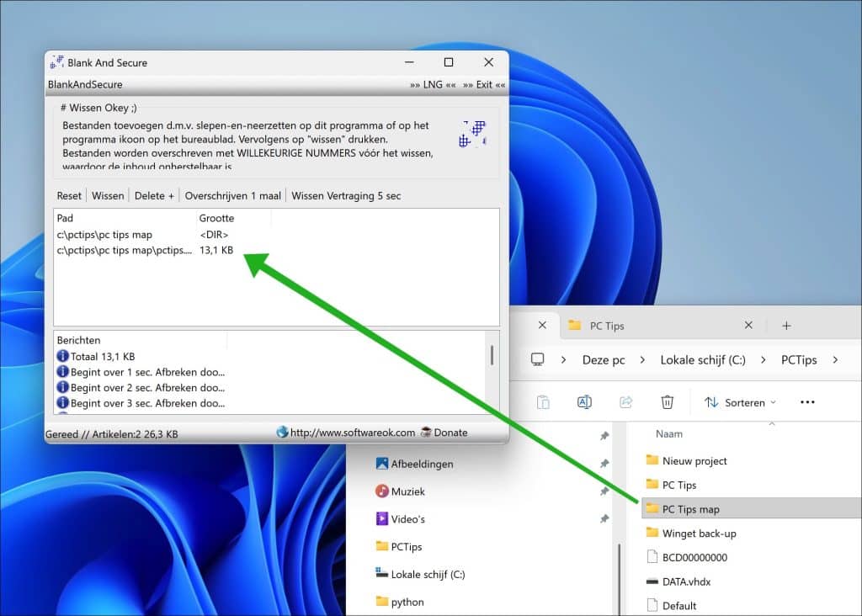
Task: Open Video's in the Explorer sidebar
Action: 401,518
